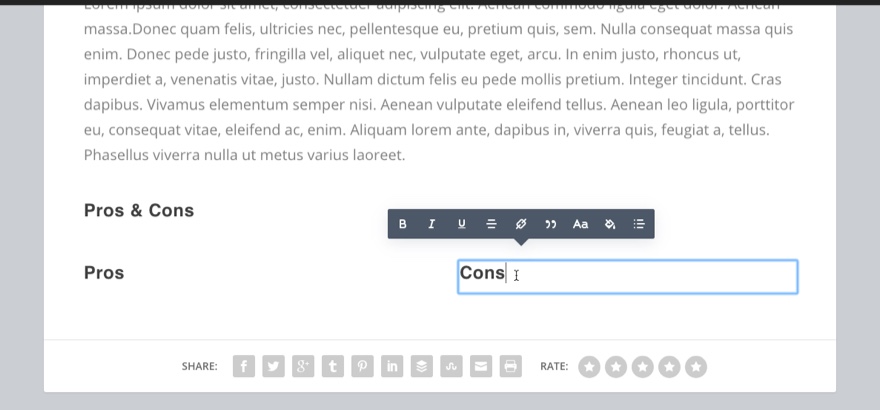Image resolution: width=880 pixels, height=410 pixels.
Task: Open the text alignment options
Action: tap(491, 224)
